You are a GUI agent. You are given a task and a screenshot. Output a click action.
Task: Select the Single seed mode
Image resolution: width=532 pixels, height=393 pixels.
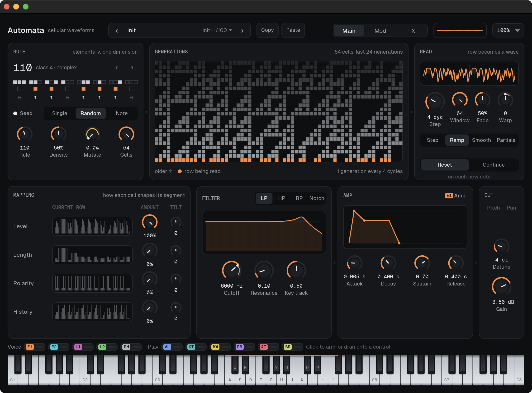[x=60, y=113]
